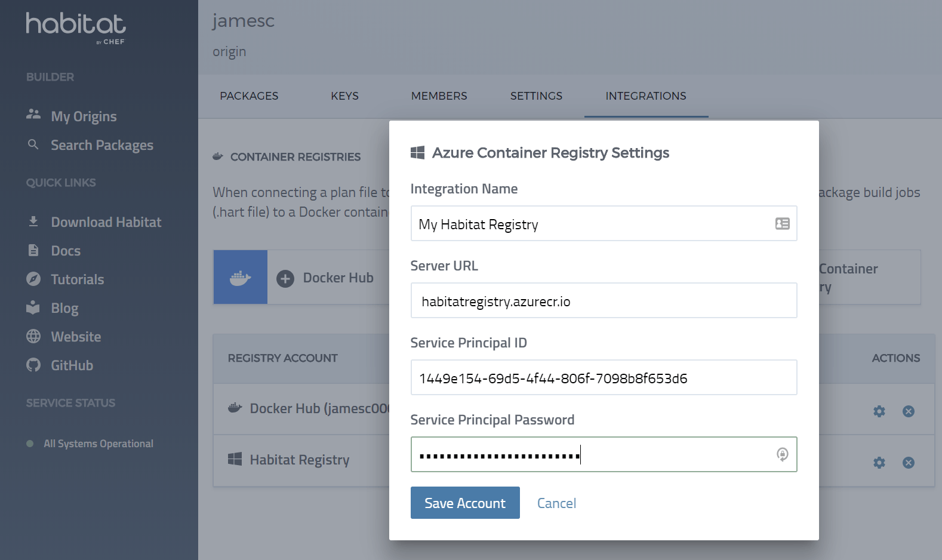Click the Docker Hub whale icon tile
The width and height of the screenshot is (942, 560).
(241, 278)
